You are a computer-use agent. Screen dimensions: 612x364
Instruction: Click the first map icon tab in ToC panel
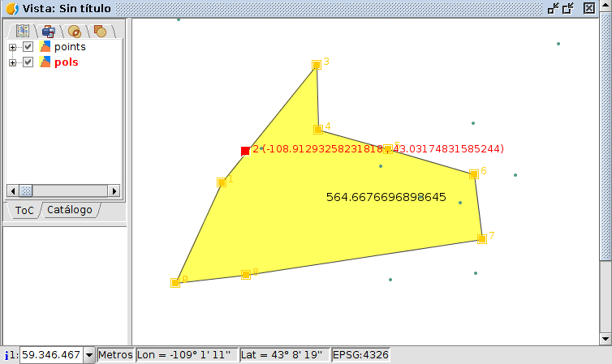(x=22, y=31)
